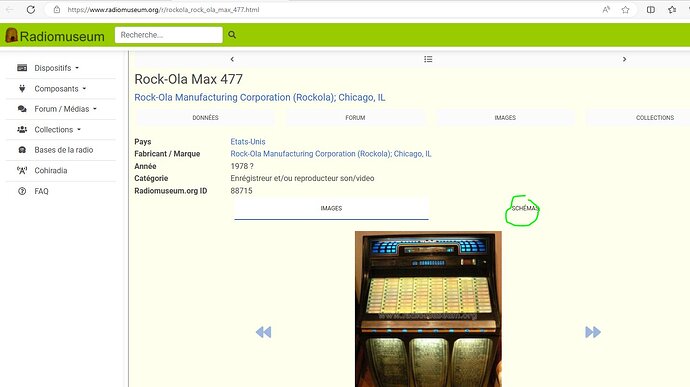Screen dimensions: 690x387
Task: Go to previous model with left chevron
Action: click(232, 59)
